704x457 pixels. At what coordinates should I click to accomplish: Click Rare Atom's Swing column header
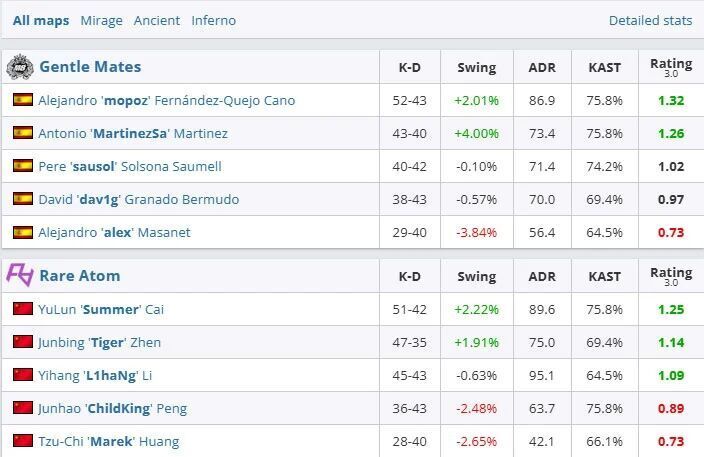pyautogui.click(x=476, y=276)
